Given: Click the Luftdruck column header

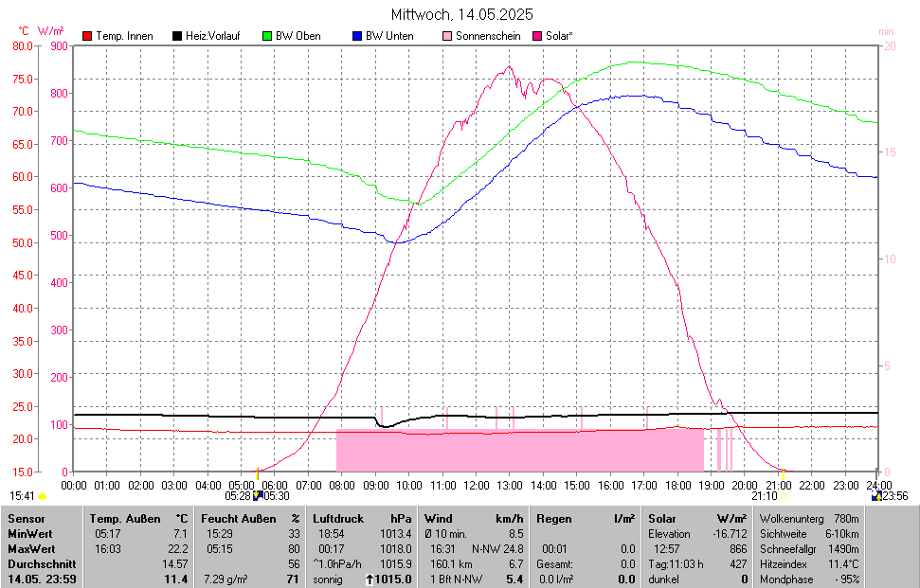Looking at the screenshot, I should pyautogui.click(x=338, y=519).
